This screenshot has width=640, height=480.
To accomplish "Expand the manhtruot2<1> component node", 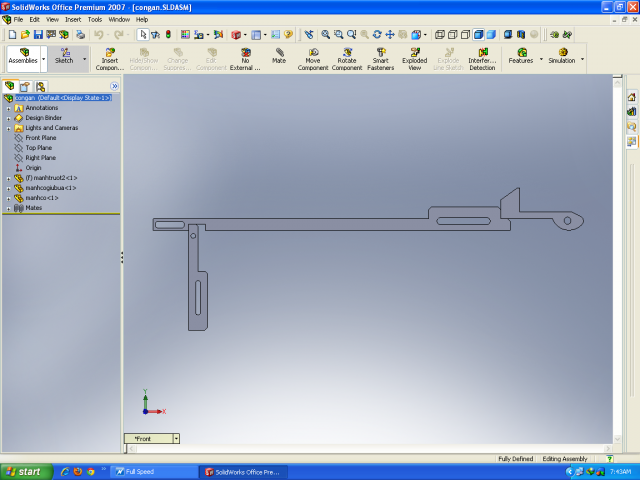I will (9, 179).
